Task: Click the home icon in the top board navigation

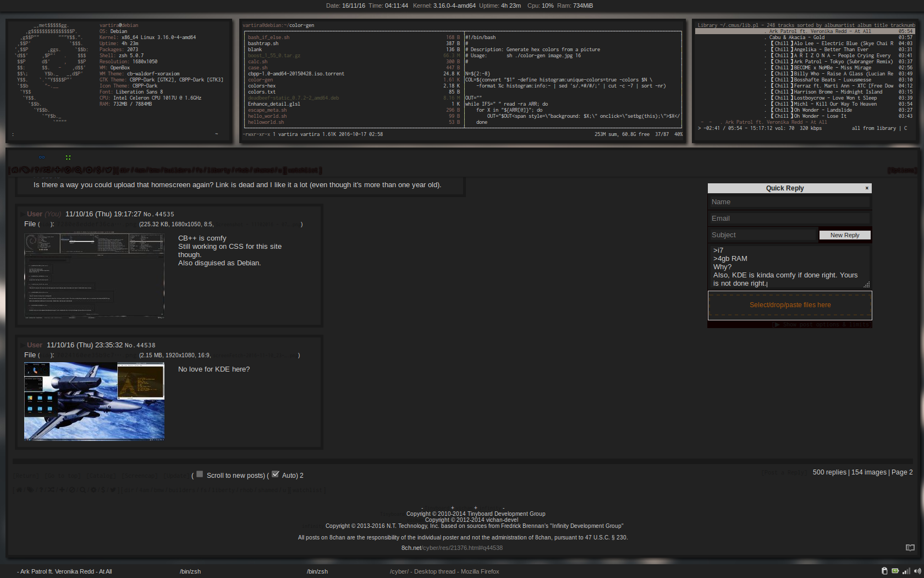Action: [15, 170]
